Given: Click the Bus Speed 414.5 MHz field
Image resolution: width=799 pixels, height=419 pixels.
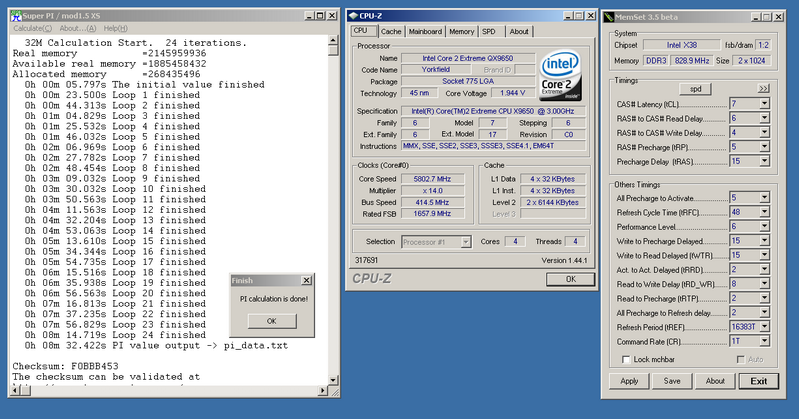Looking at the screenshot, I should pyautogui.click(x=433, y=202).
